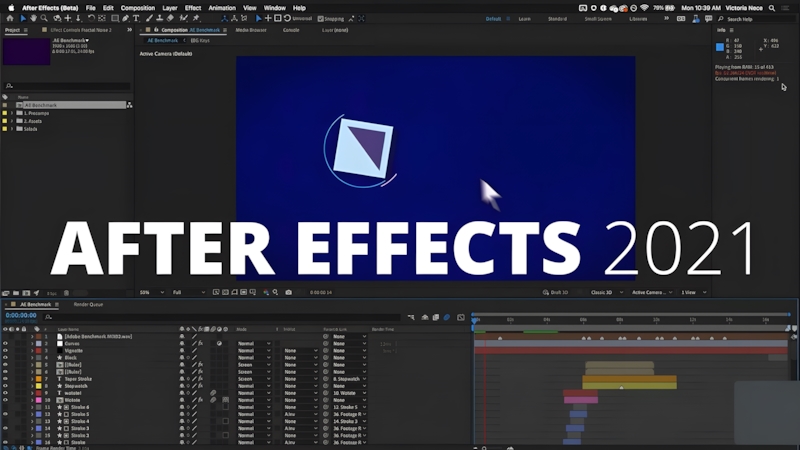800x450 pixels.
Task: Click the EBG Keys breadcrumb in the viewer
Action: (200, 40)
